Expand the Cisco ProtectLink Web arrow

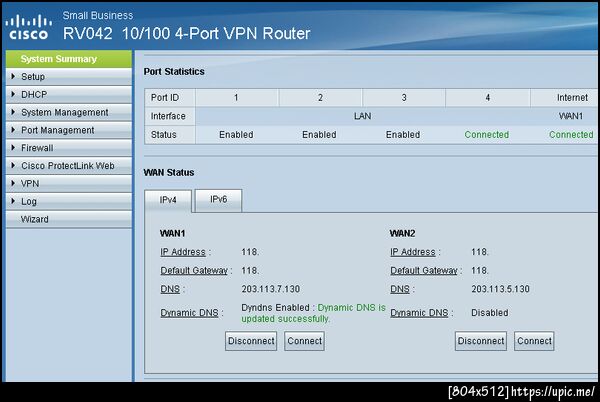[x=13, y=165]
